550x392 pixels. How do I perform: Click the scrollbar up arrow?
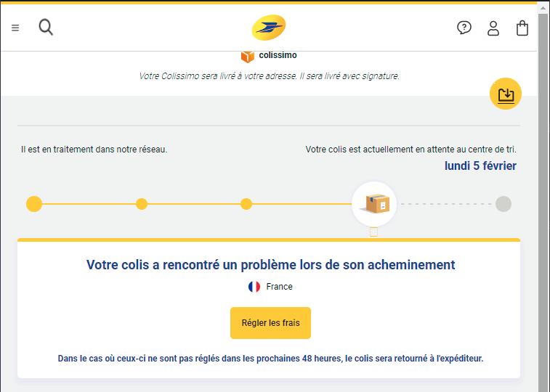coord(543,8)
